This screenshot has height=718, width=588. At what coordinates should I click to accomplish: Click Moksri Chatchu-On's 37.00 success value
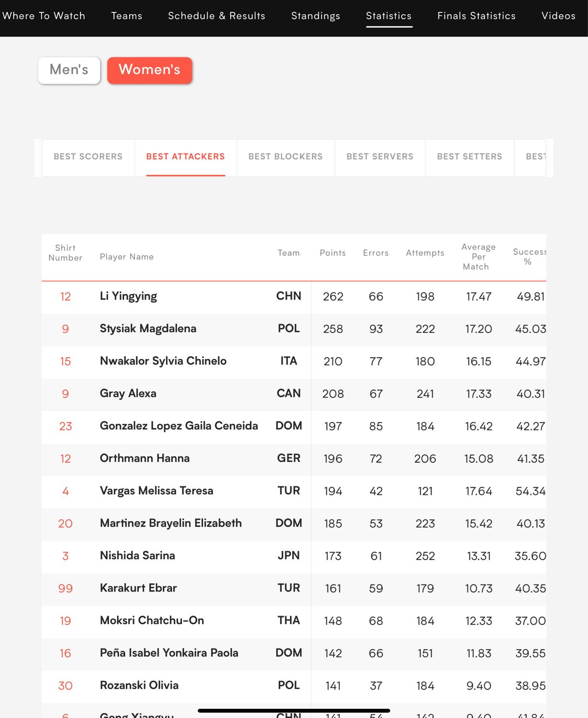pos(531,621)
